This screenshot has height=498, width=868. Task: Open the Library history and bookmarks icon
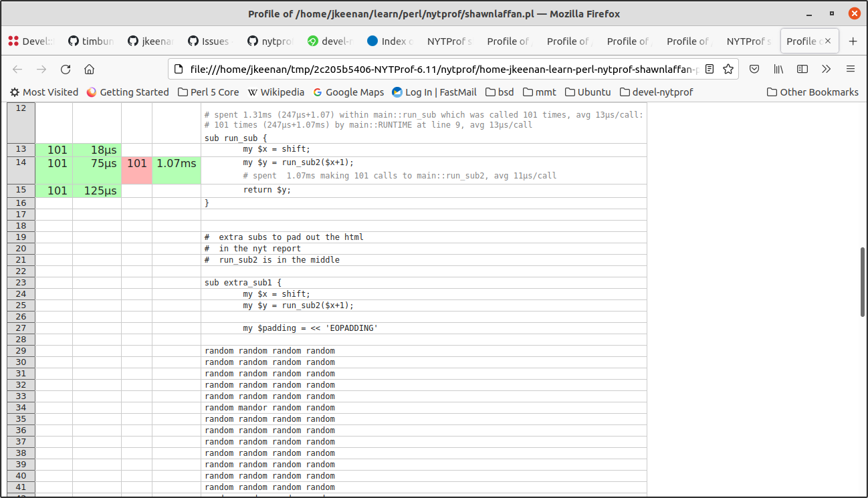click(778, 69)
